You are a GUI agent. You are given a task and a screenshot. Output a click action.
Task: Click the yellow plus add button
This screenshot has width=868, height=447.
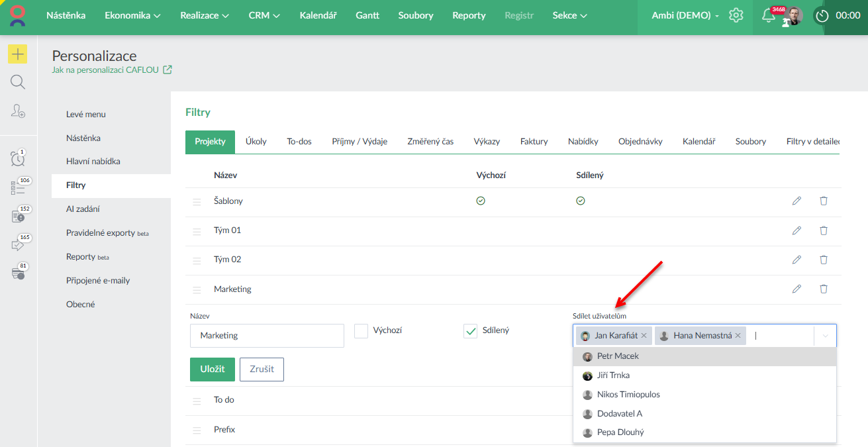tap(18, 54)
